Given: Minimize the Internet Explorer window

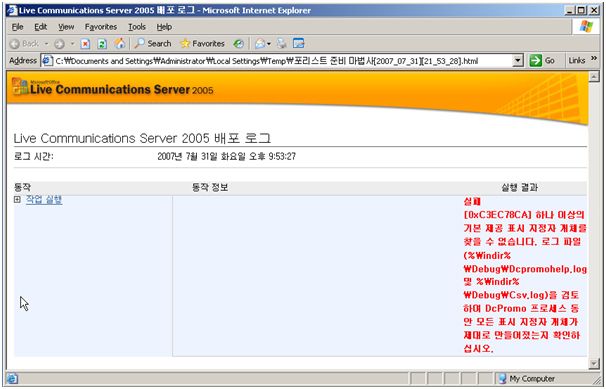Looking at the screenshot, I should [x=569, y=10].
